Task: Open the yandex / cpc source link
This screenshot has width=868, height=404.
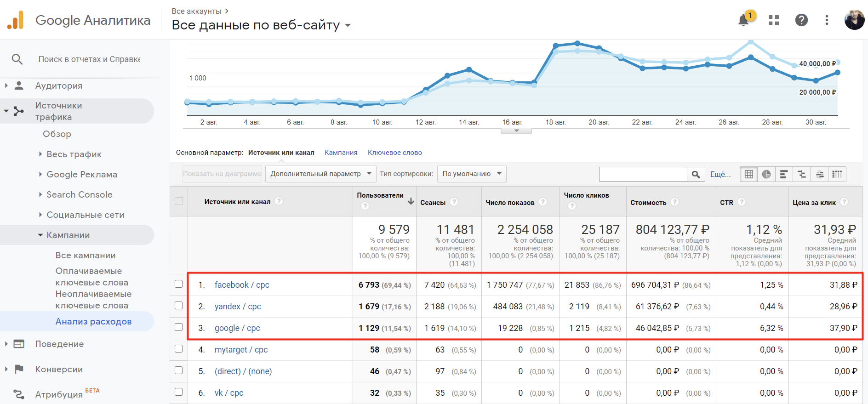Action: pyautogui.click(x=238, y=307)
